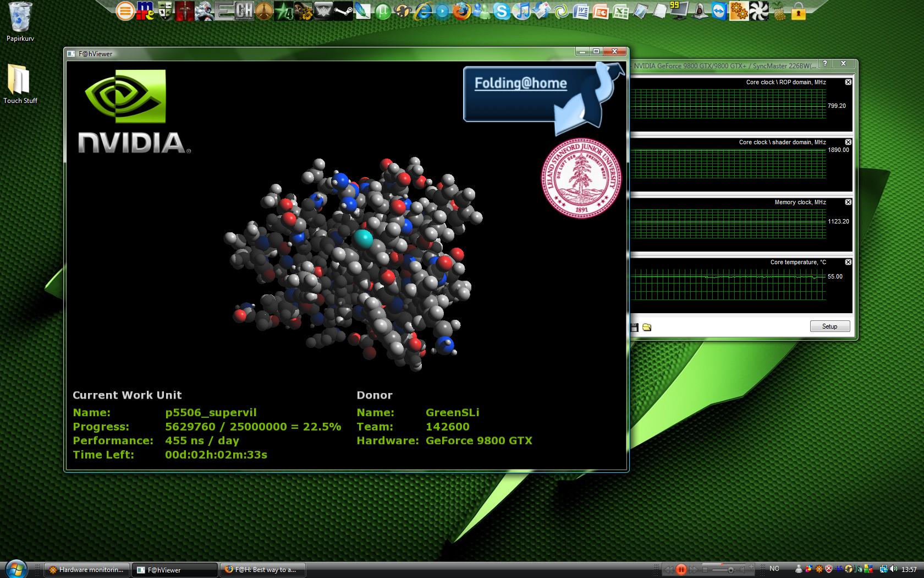This screenshot has height=578, width=924.
Task: Click the F@hViewer window title bar icon
Action: coord(70,53)
